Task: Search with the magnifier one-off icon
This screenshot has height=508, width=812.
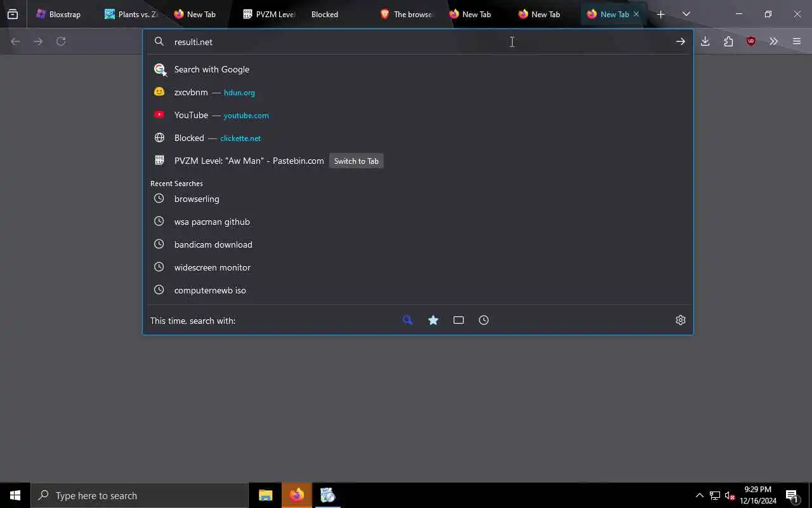Action: (x=408, y=320)
